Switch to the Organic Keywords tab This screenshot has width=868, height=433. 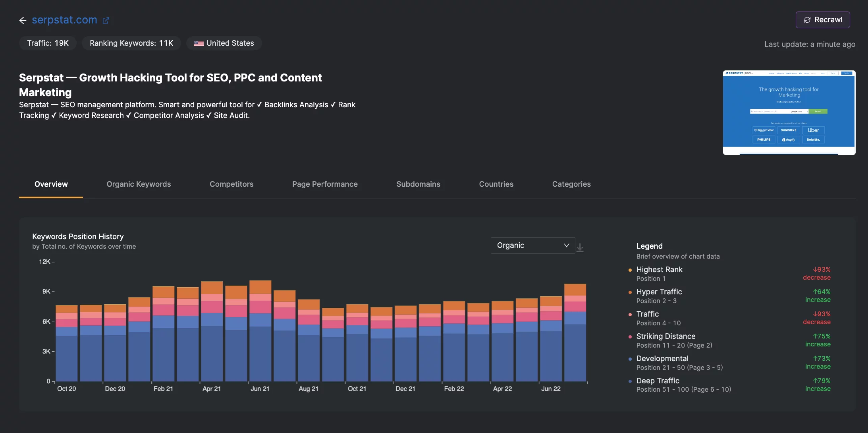[139, 183]
